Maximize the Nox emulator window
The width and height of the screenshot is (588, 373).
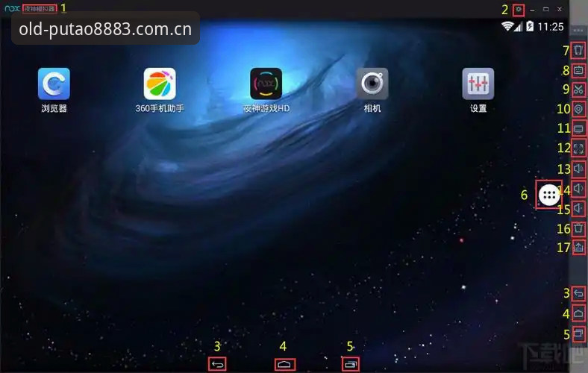(546, 9)
